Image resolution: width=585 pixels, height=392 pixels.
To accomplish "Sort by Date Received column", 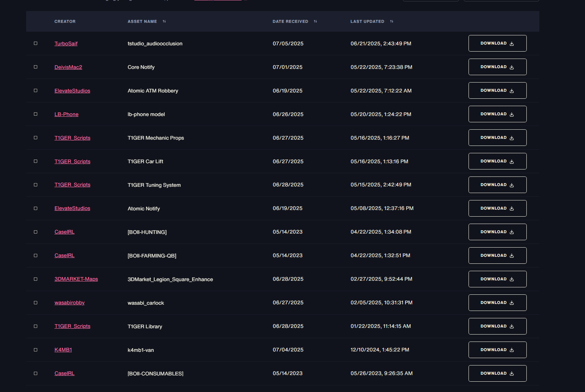I will click(316, 21).
